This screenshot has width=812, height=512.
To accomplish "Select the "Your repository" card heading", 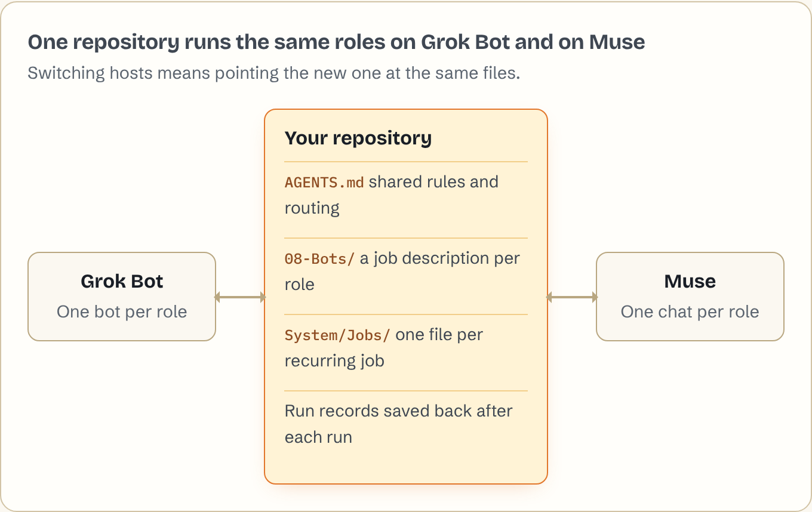I will [x=358, y=138].
